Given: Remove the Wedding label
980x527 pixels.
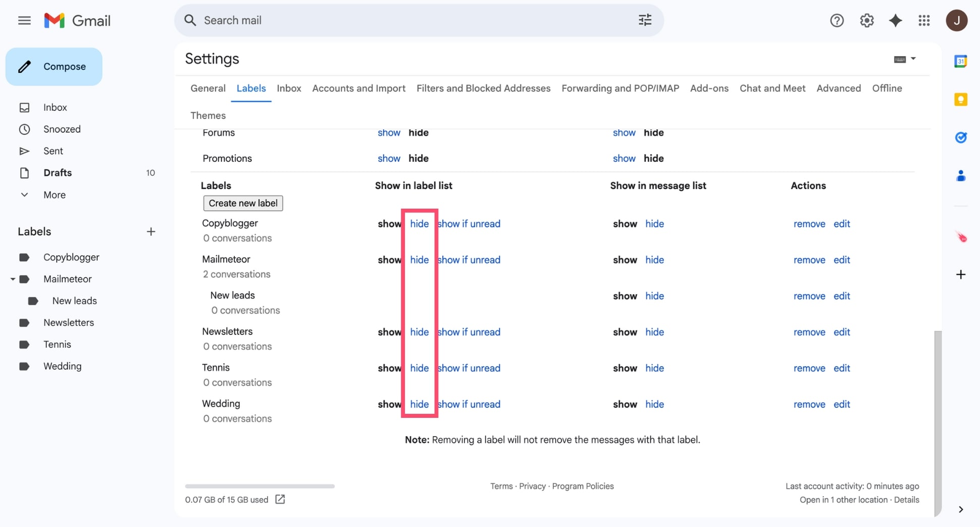Looking at the screenshot, I should pos(809,404).
